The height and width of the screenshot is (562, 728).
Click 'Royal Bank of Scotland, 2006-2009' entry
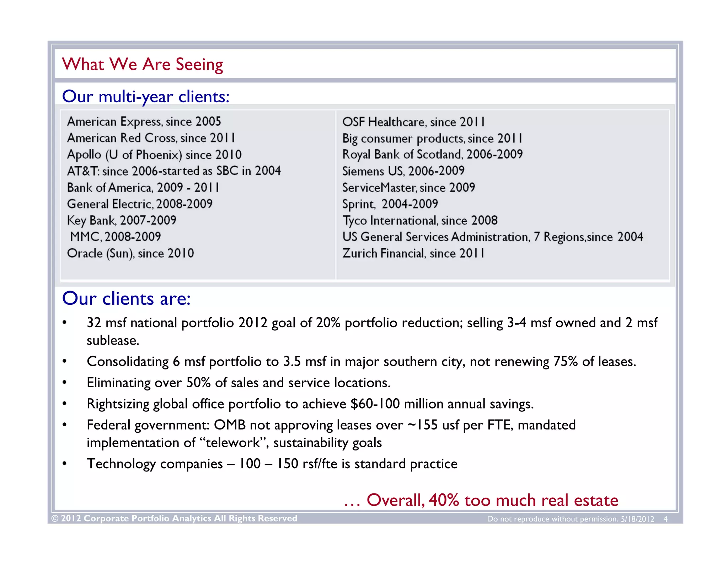click(x=432, y=155)
